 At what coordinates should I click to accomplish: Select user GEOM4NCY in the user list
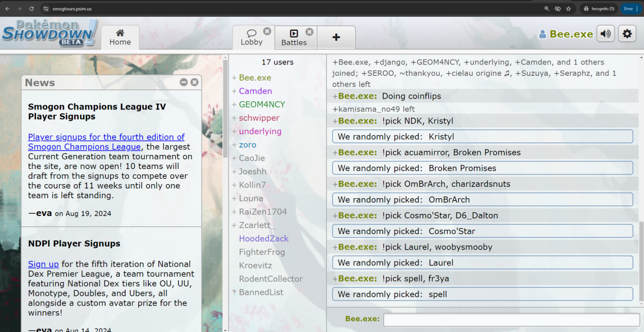(x=262, y=105)
